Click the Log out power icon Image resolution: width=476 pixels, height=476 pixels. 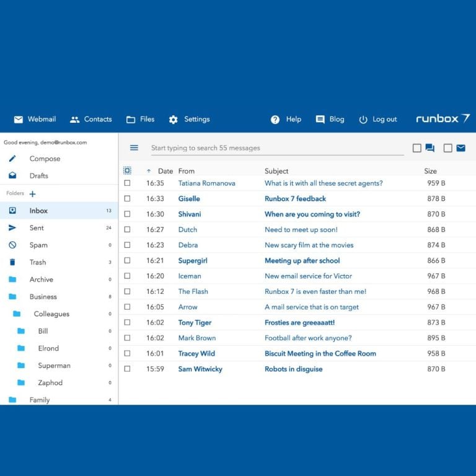click(x=363, y=120)
